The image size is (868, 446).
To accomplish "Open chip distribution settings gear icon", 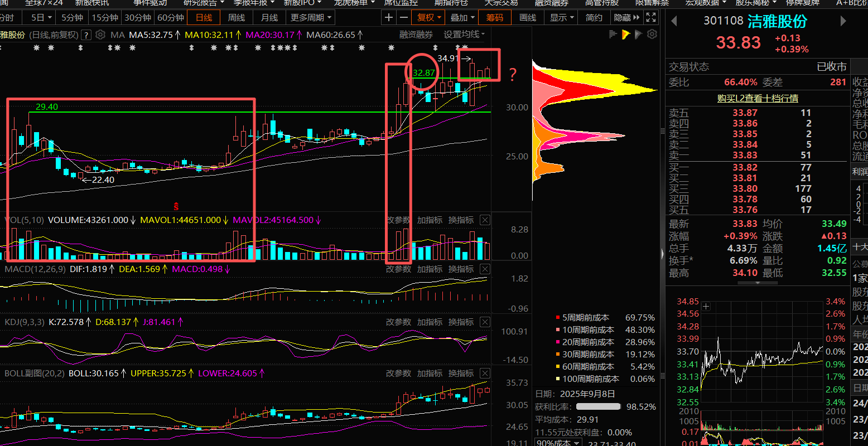I will tap(652, 35).
